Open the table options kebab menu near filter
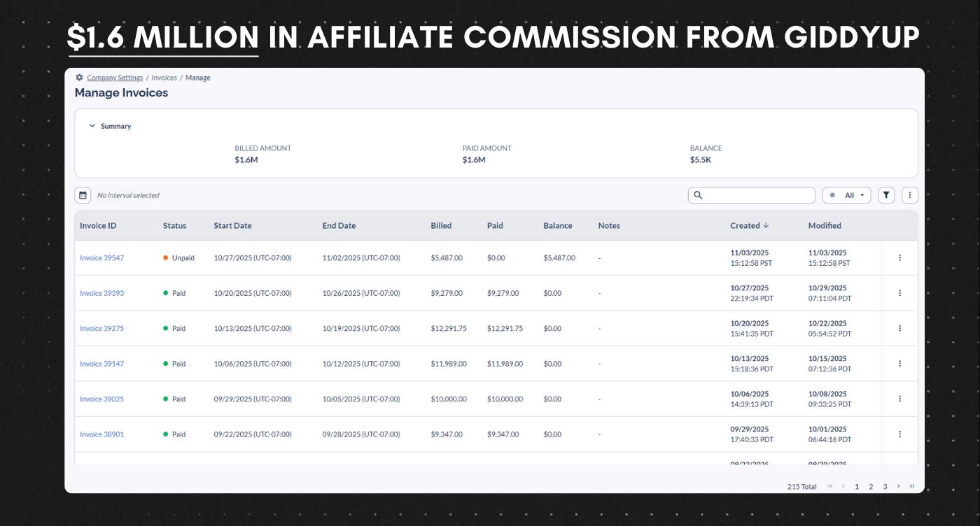 pyautogui.click(x=909, y=195)
